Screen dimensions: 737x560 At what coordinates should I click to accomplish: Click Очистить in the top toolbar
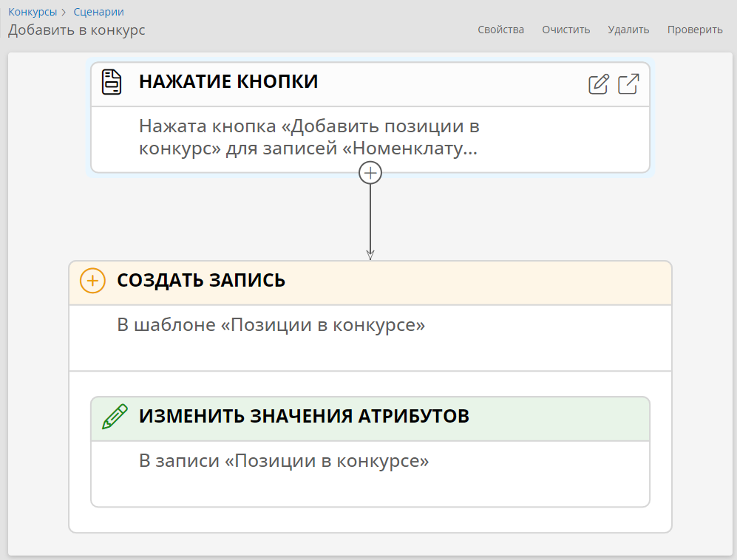[566, 30]
